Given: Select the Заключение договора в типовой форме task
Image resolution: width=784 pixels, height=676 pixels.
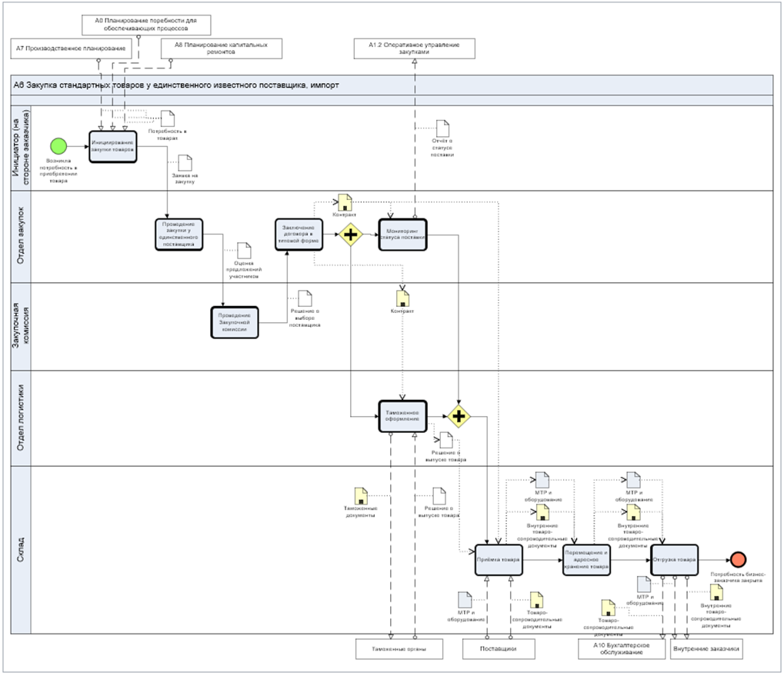Looking at the screenshot, I should [299, 235].
